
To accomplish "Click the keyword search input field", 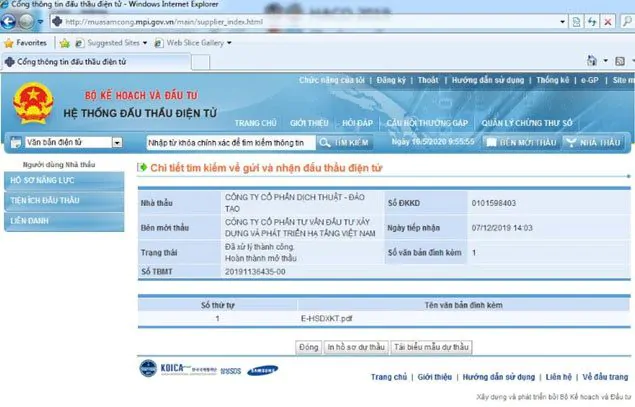I will [x=238, y=143].
